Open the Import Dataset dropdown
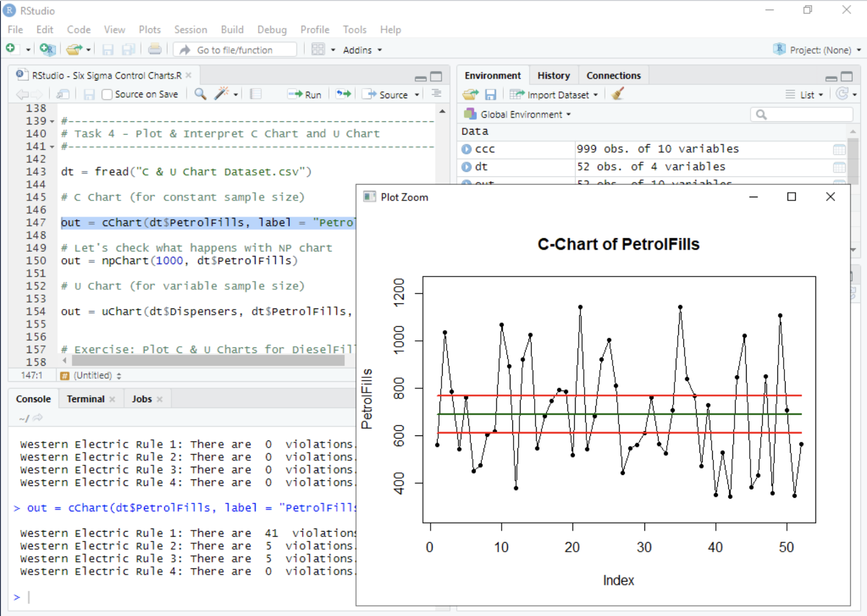The width and height of the screenshot is (867, 616). click(x=557, y=95)
